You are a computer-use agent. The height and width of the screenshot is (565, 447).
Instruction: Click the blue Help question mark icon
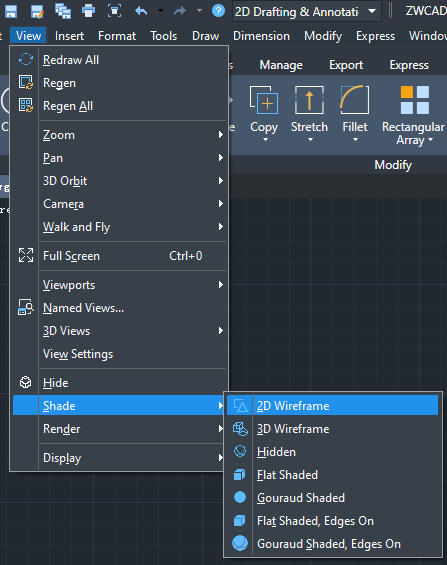(218, 11)
